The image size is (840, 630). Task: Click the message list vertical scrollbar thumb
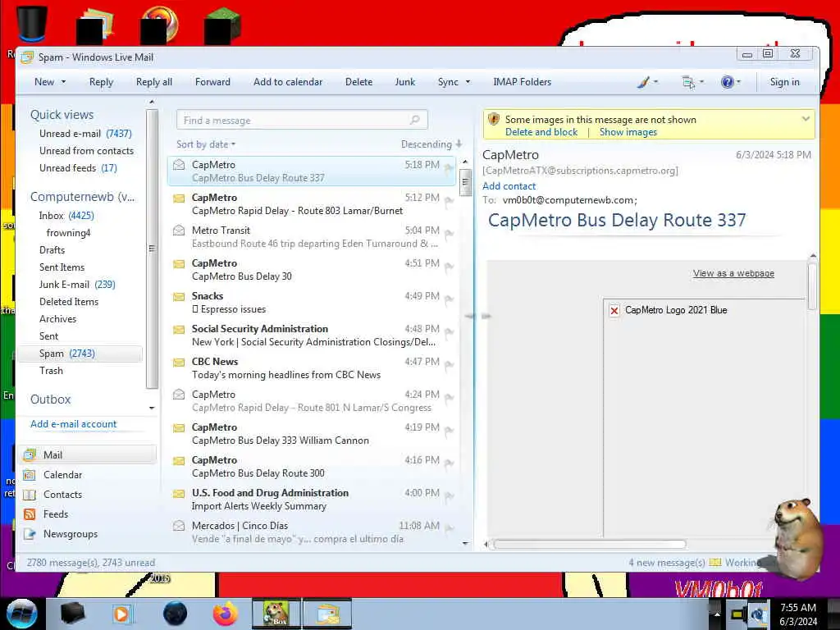pyautogui.click(x=465, y=182)
